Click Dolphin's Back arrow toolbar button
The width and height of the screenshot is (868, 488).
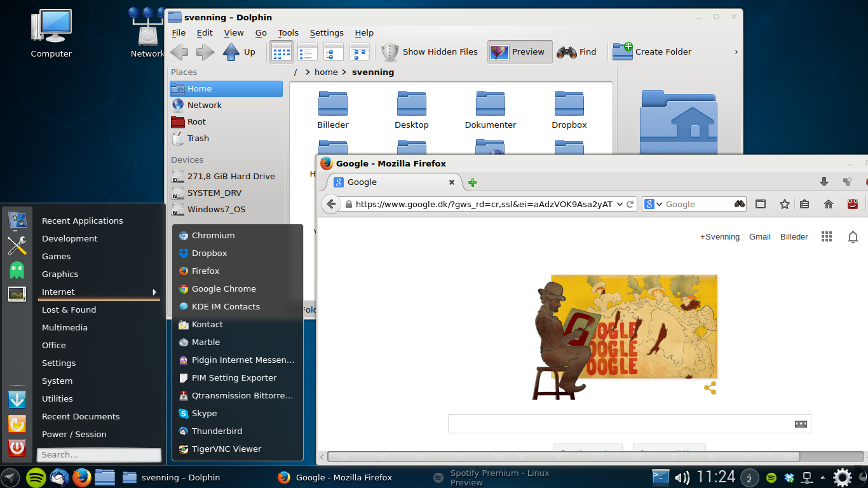pyautogui.click(x=179, y=52)
